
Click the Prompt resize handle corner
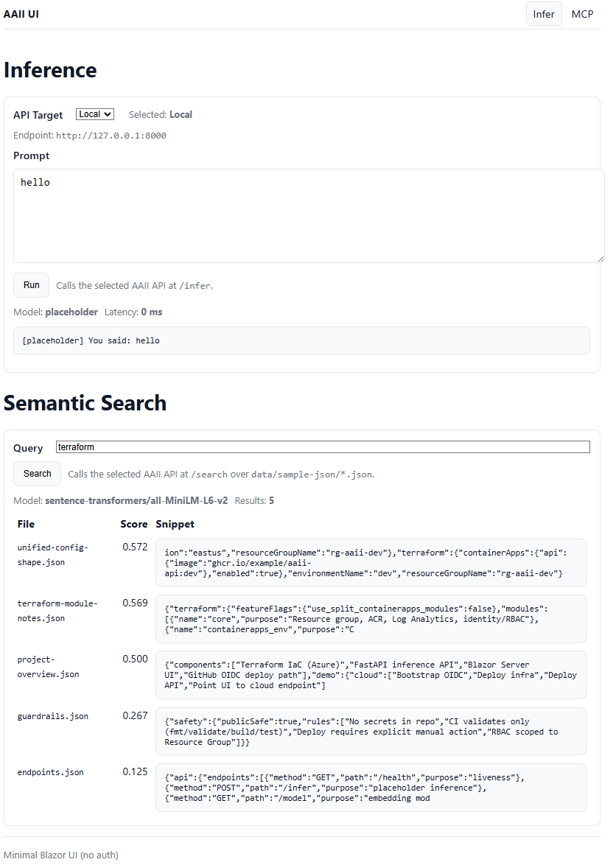(x=601, y=259)
